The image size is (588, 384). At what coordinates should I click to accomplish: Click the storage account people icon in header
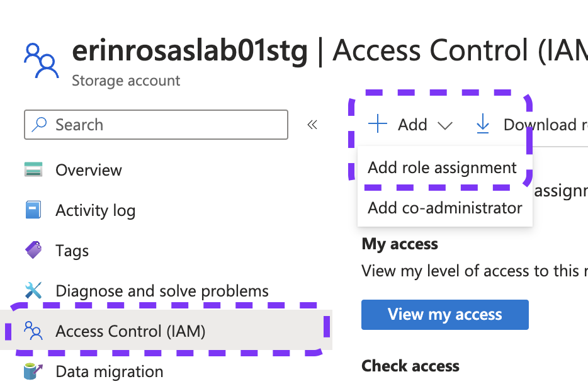click(x=40, y=57)
